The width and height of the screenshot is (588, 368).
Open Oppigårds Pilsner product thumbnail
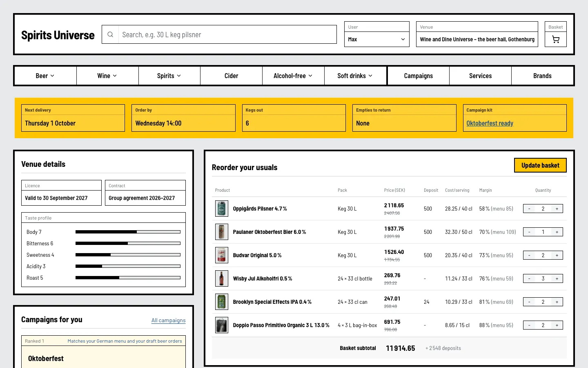pyautogui.click(x=222, y=209)
